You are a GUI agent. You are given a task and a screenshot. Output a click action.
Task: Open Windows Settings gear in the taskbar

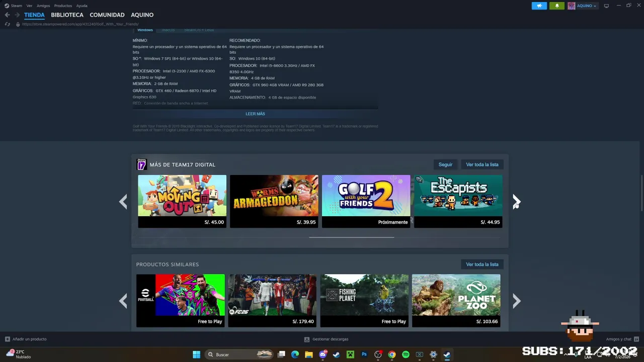coord(433,354)
